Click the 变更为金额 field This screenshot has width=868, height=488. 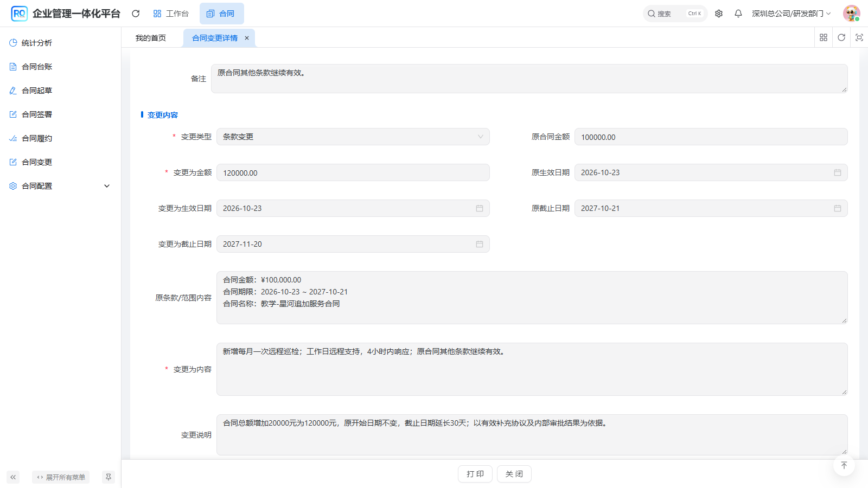click(x=353, y=172)
